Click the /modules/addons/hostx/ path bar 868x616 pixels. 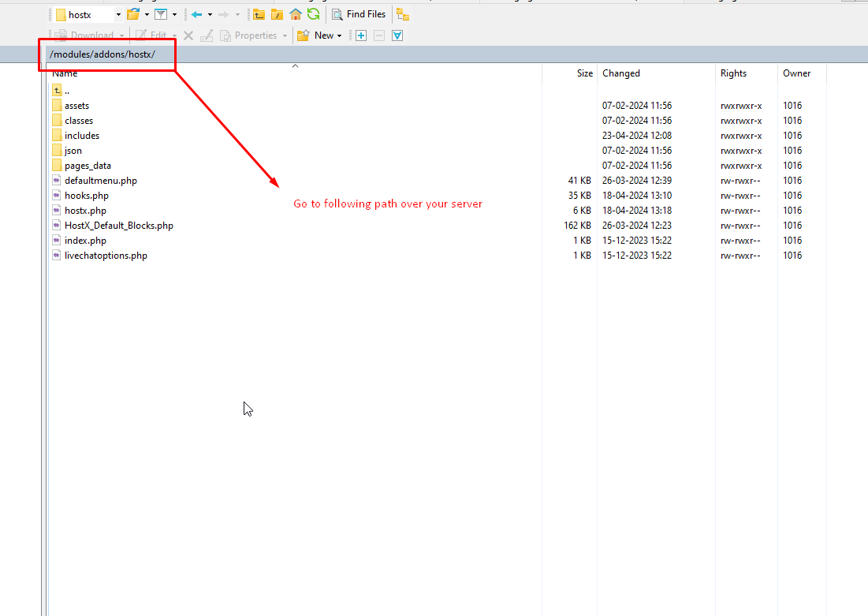click(x=102, y=54)
